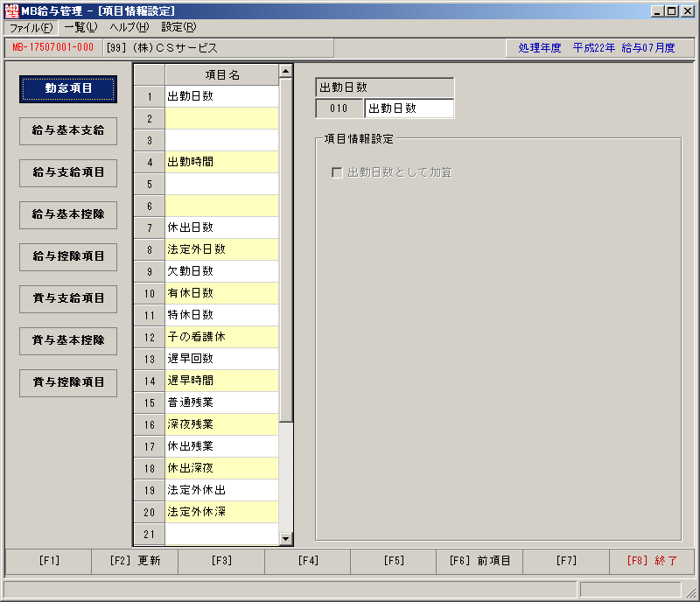Click the [F6] 前項目 button
Image resolution: width=700 pixels, height=602 pixels.
[479, 561]
